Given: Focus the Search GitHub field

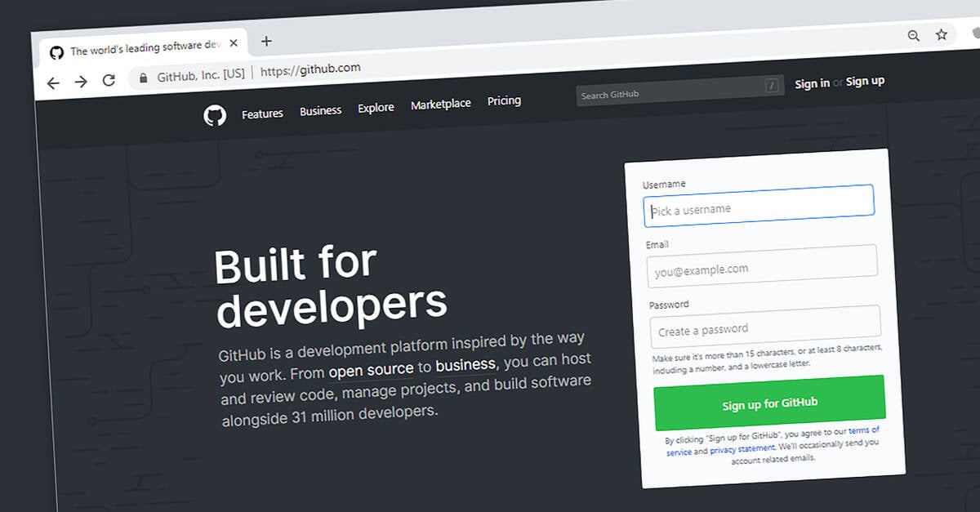Looking at the screenshot, I should 670,95.
